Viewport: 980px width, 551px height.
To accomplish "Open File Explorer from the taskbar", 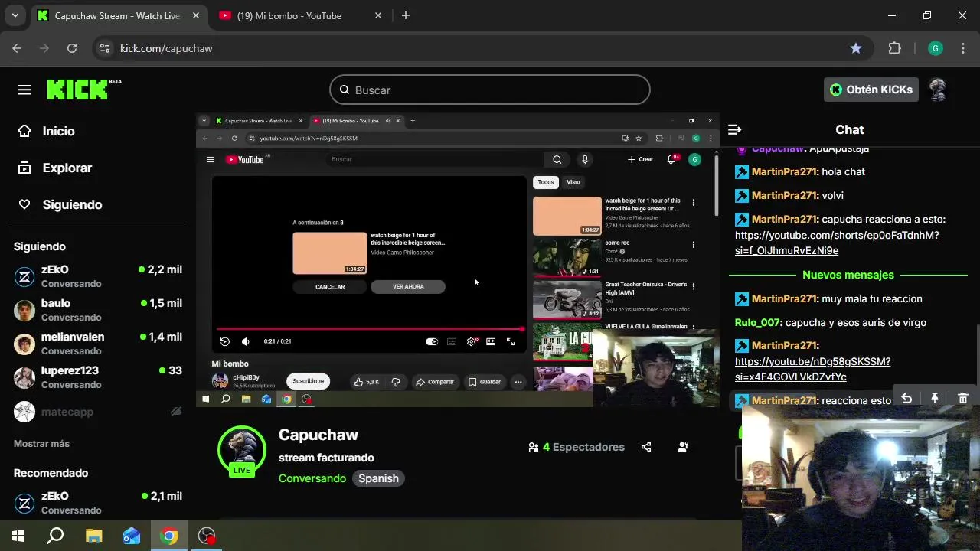I will tap(93, 536).
